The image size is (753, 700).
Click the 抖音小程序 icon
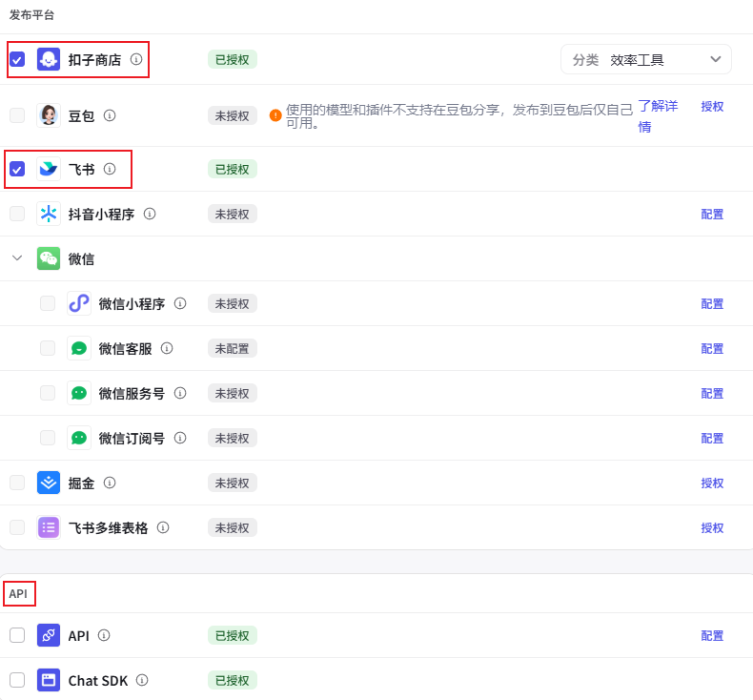(x=49, y=214)
